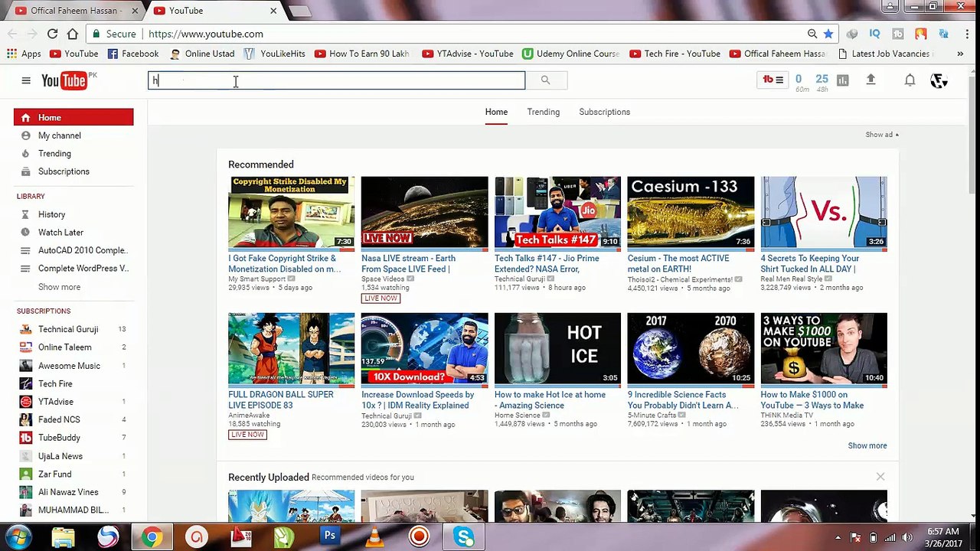The height and width of the screenshot is (551, 980).
Task: Open the vidIQ extension icon
Action: [874, 34]
